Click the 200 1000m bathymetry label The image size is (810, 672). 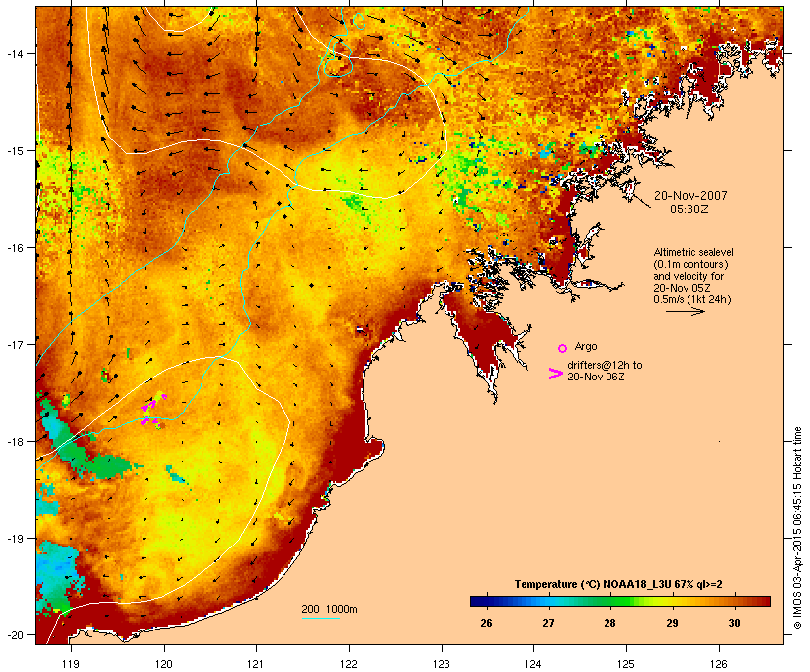point(329,609)
